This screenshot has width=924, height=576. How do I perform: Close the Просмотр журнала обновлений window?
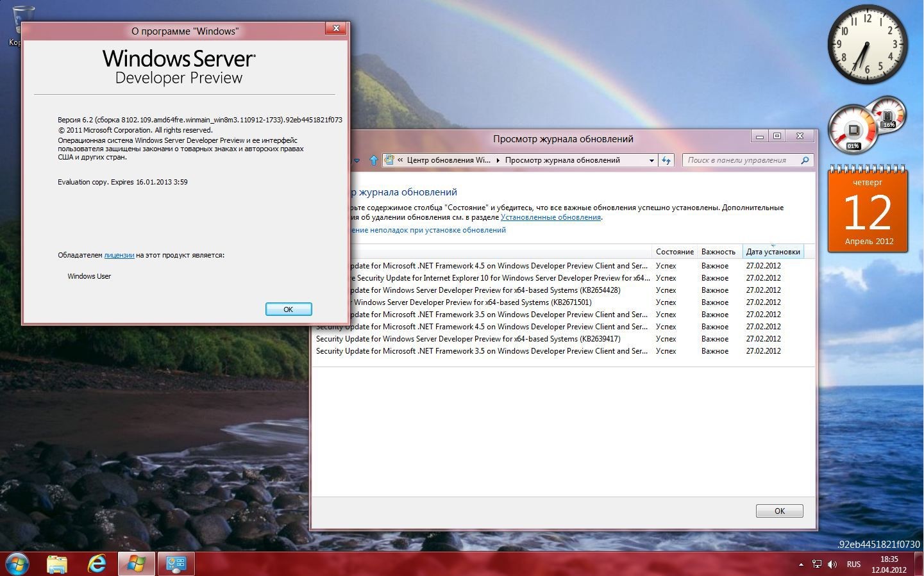[x=800, y=136]
